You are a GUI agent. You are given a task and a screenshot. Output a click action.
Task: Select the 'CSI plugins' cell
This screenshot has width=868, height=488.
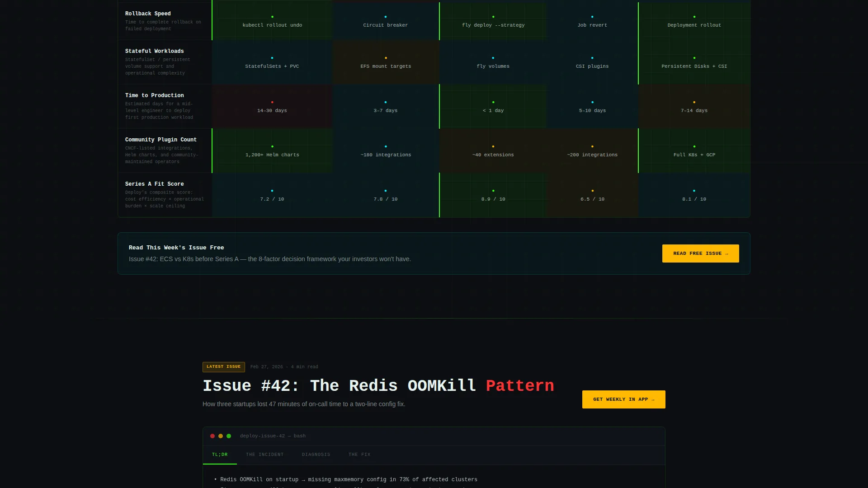592,62
